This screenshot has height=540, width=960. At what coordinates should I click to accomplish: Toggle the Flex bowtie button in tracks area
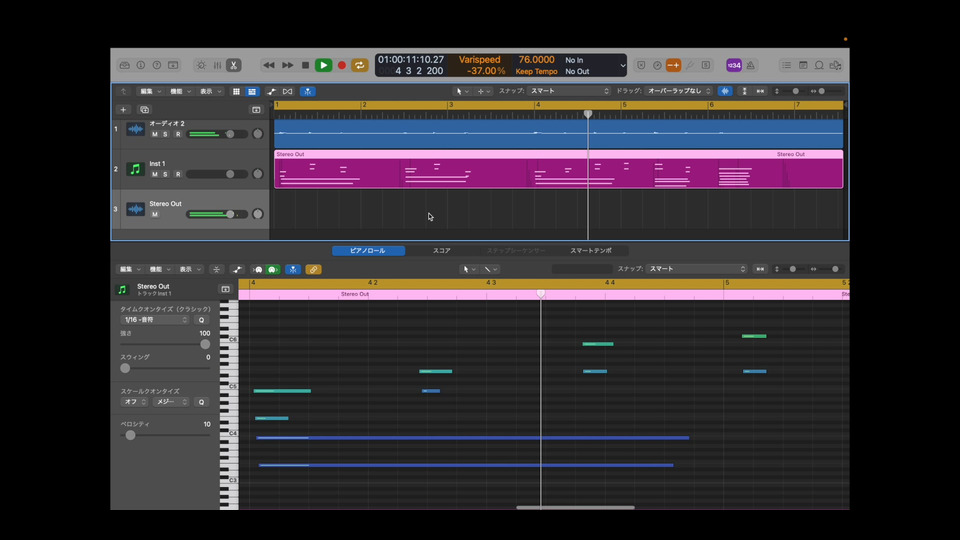[287, 91]
